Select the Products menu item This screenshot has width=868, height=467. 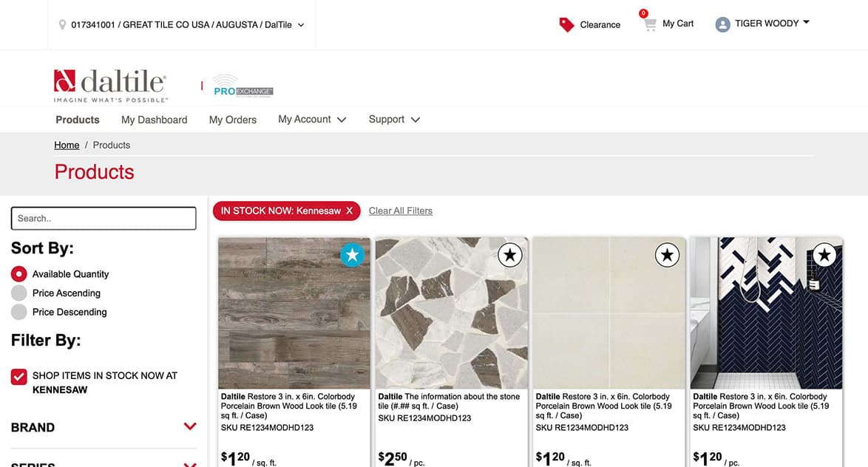78,120
